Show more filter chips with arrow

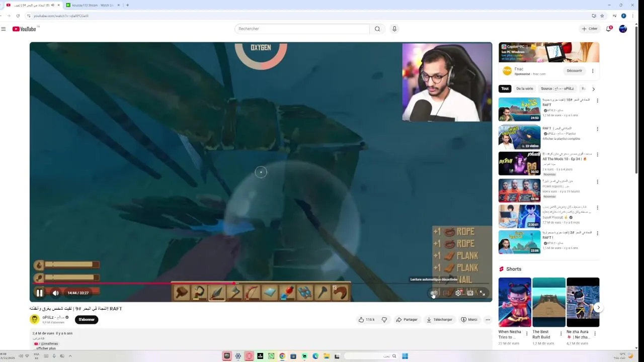click(593, 89)
